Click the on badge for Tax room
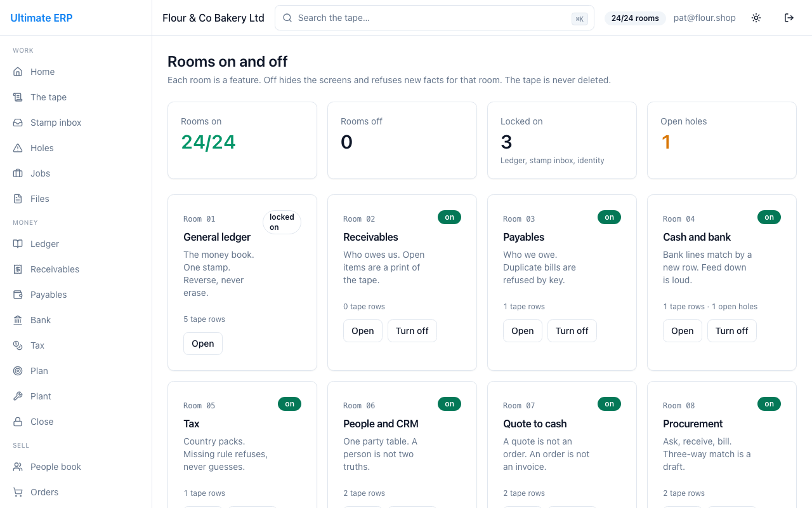This screenshot has height=508, width=812. 289,404
